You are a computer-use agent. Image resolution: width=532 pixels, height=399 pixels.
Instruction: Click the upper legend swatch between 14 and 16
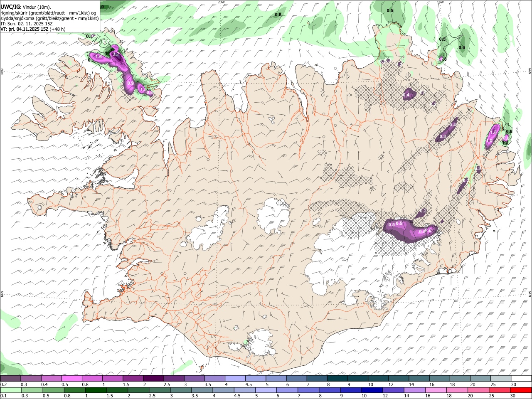[419, 378]
